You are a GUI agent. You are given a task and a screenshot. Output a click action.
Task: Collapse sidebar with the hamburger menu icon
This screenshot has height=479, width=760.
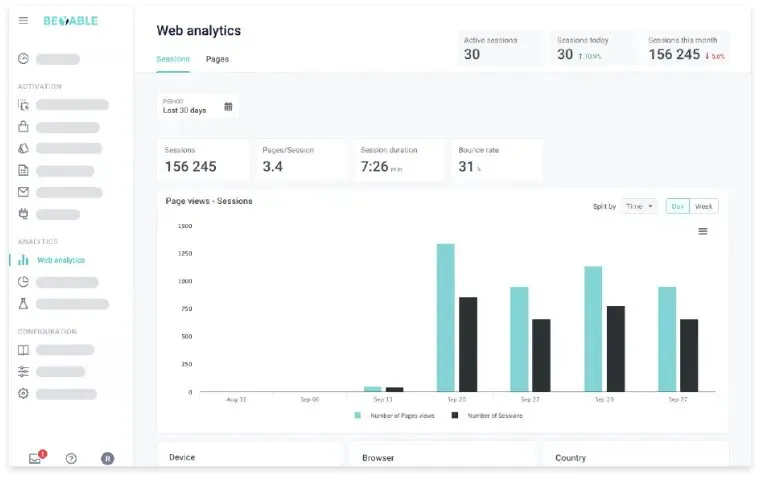[x=24, y=21]
